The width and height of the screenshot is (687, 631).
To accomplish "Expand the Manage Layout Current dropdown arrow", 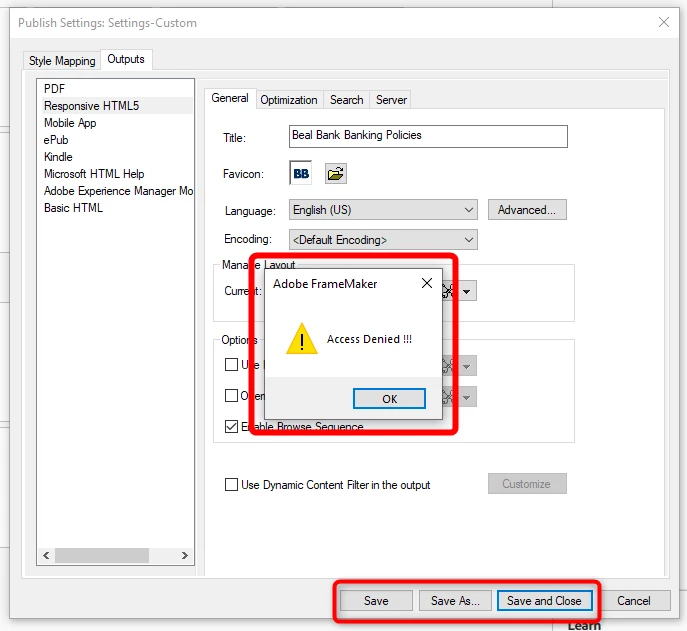I will (467, 291).
